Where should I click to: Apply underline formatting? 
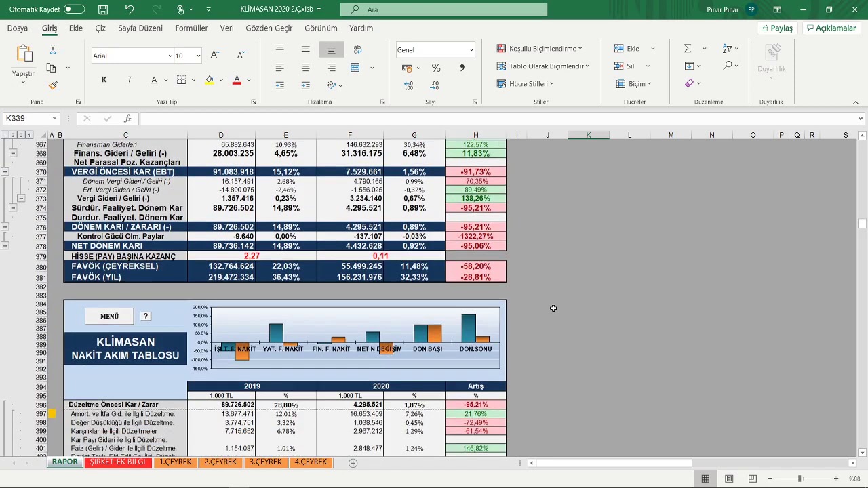(x=155, y=80)
